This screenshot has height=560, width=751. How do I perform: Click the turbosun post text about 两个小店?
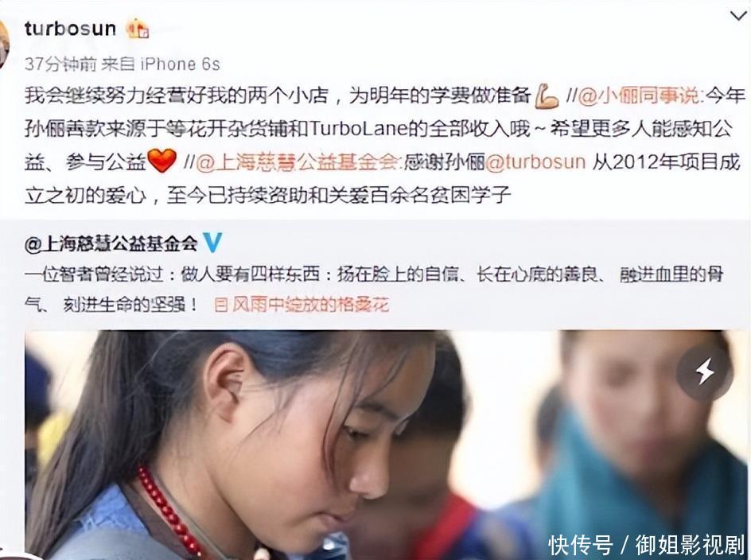pyautogui.click(x=385, y=146)
